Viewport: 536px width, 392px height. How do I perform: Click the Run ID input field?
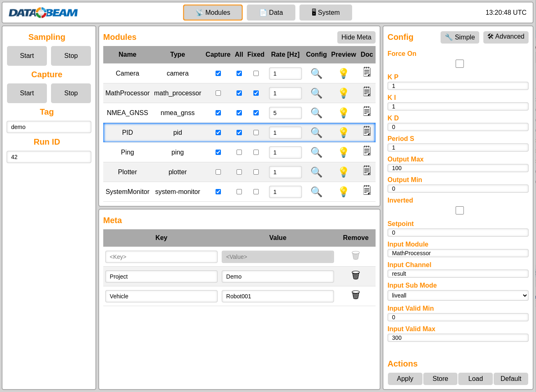49,157
